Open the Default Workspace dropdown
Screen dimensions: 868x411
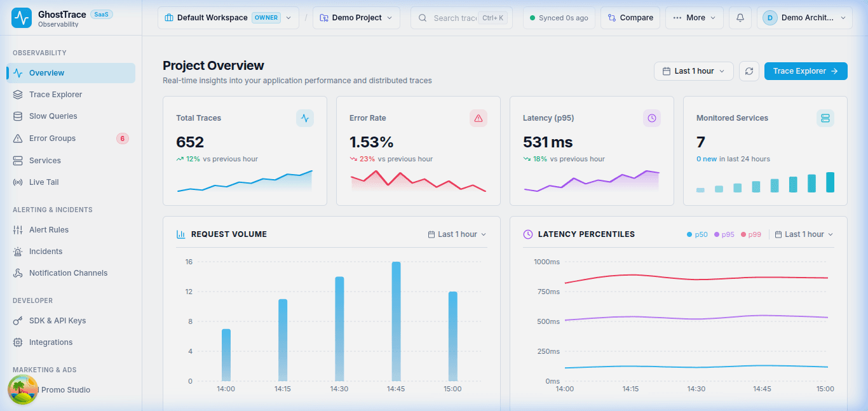[x=228, y=18]
